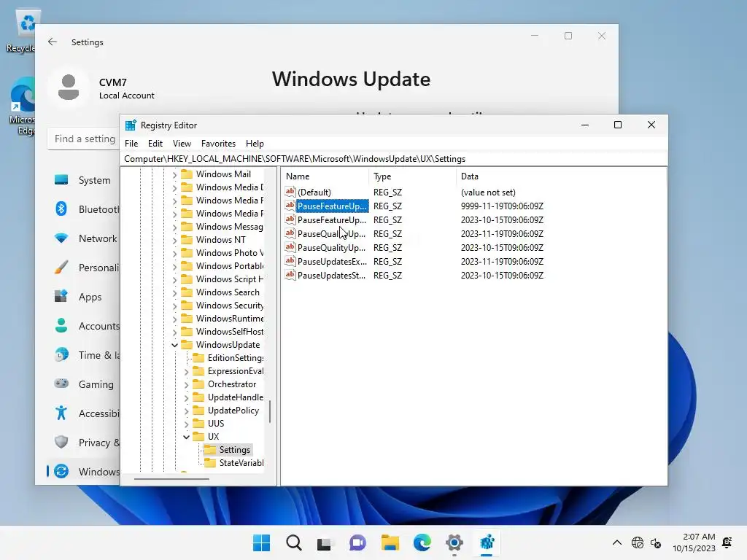Screen dimensions: 747x560
Task: Collapse the WindowsUpdate key
Action: point(174,345)
